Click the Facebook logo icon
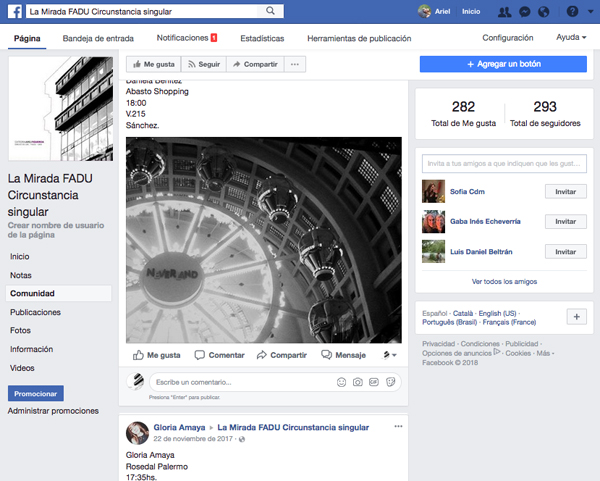The height and width of the screenshot is (481, 600). click(x=15, y=11)
